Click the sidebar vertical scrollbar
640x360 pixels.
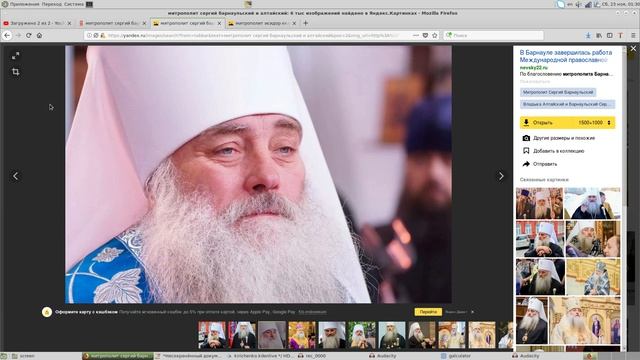coord(623,198)
